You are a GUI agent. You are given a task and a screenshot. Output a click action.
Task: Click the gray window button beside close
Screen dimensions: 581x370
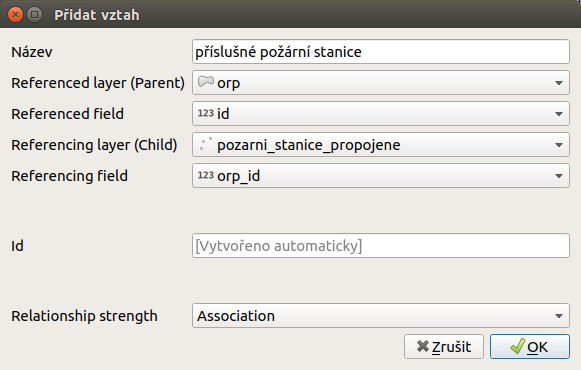(34, 15)
